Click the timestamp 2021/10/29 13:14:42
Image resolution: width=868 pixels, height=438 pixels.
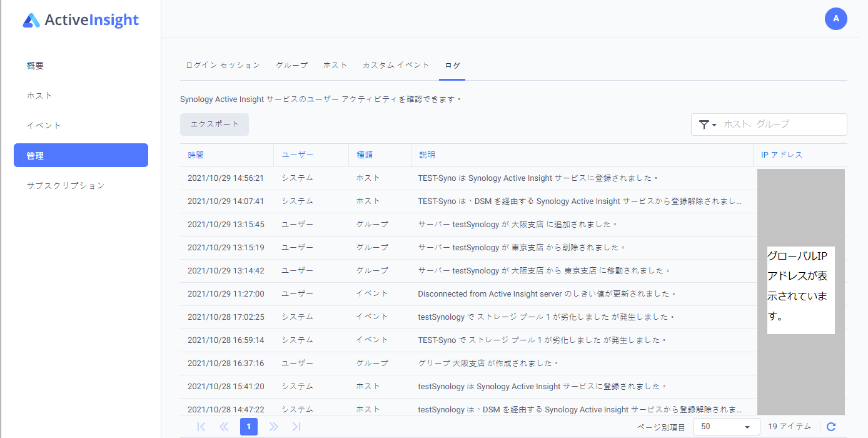tap(226, 271)
